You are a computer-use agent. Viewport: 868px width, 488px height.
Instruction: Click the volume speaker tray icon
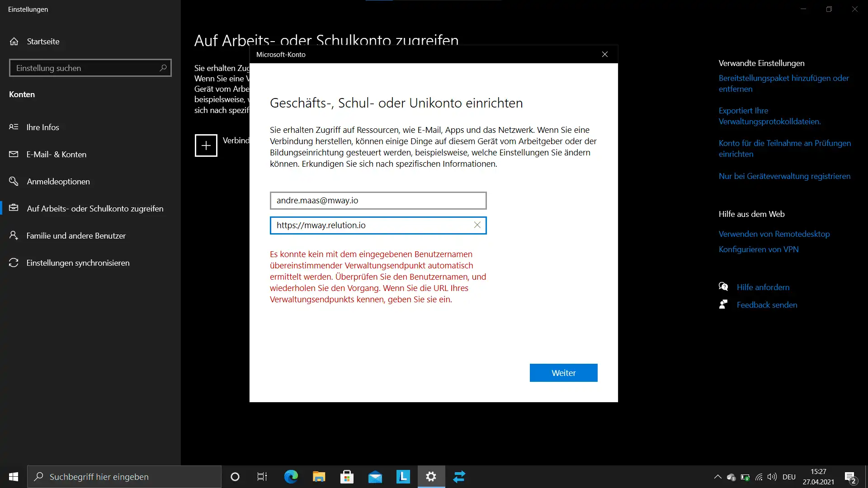772,477
